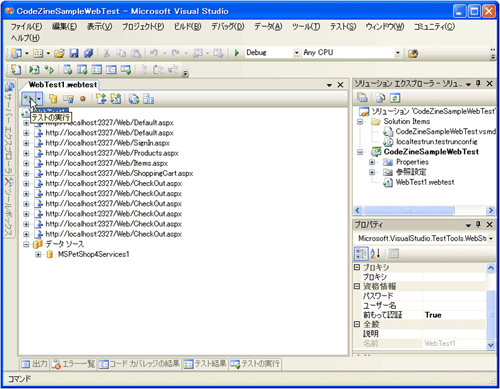Open the ツール(T) menu
The image size is (500, 389).
pos(306,26)
